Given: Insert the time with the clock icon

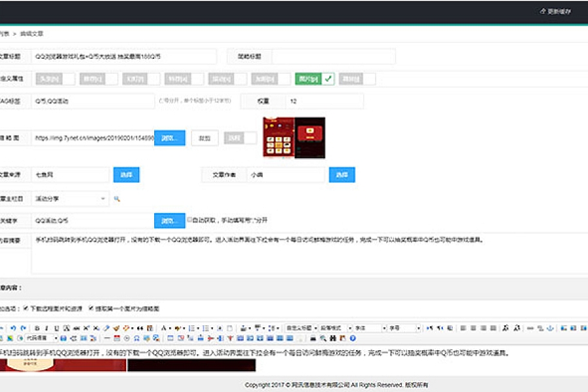Looking at the screenshot, I should pos(127,338).
